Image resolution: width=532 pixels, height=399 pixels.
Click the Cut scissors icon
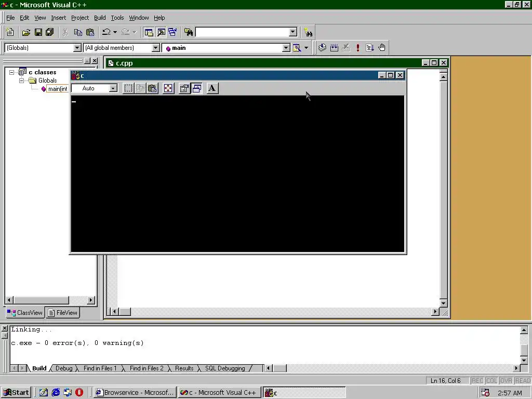(x=65, y=32)
